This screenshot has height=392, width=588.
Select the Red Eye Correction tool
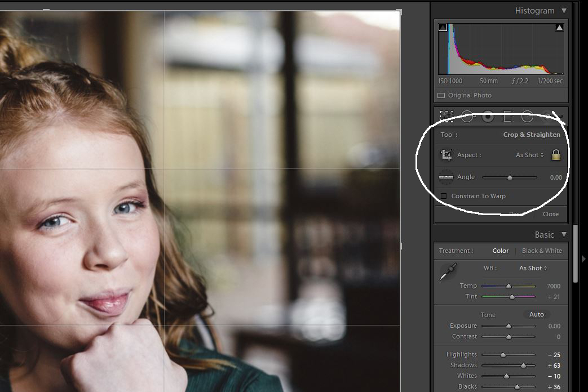click(x=488, y=117)
